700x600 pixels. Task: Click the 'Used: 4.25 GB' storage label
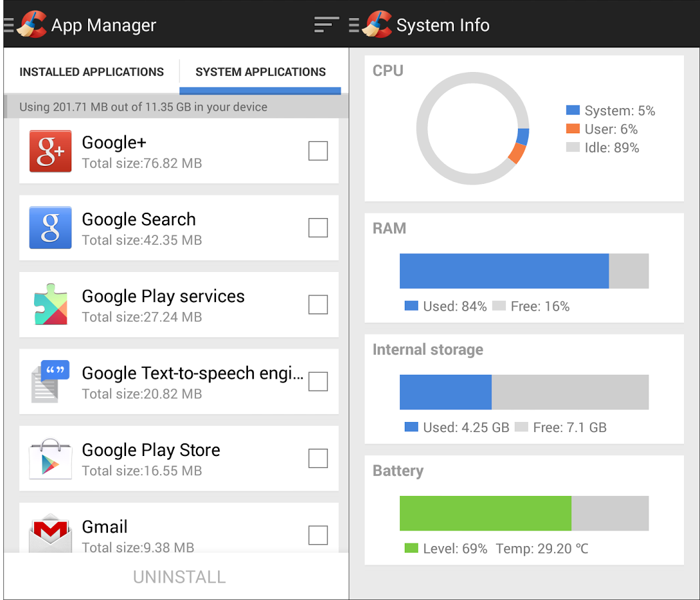466,428
